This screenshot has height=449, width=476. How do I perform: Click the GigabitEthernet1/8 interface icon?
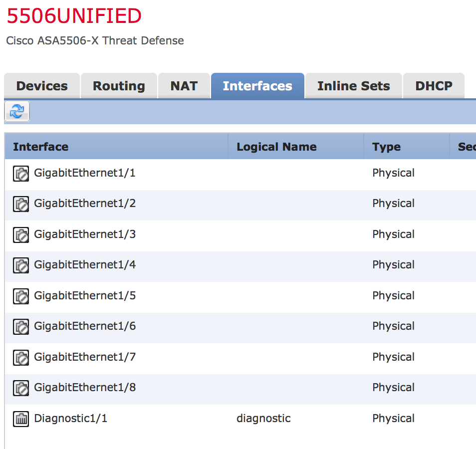pos(20,388)
